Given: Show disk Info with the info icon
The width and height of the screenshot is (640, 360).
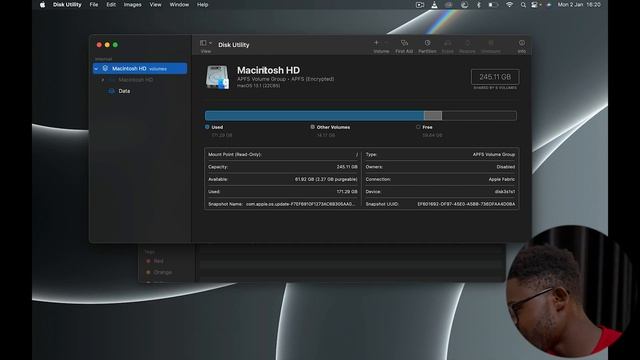Looking at the screenshot, I should point(522,43).
